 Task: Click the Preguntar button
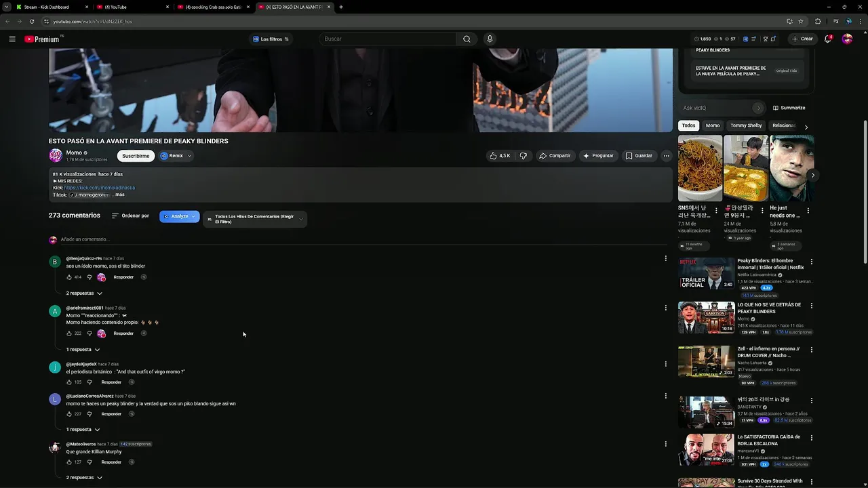598,156
